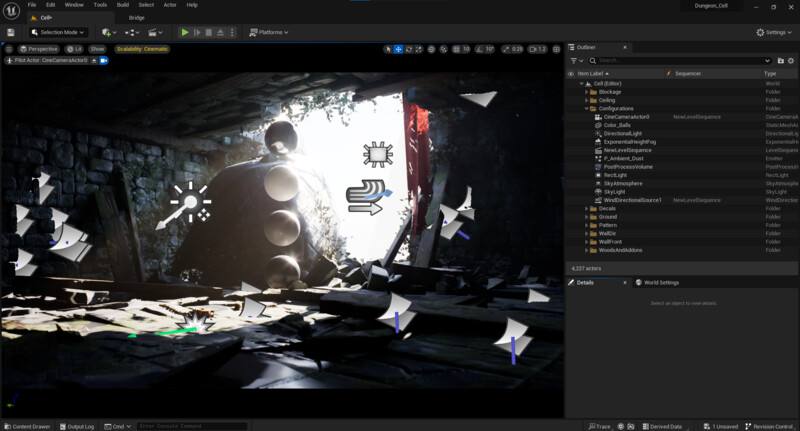Switch to the World Settings tab
800x431 pixels.
[x=657, y=283]
